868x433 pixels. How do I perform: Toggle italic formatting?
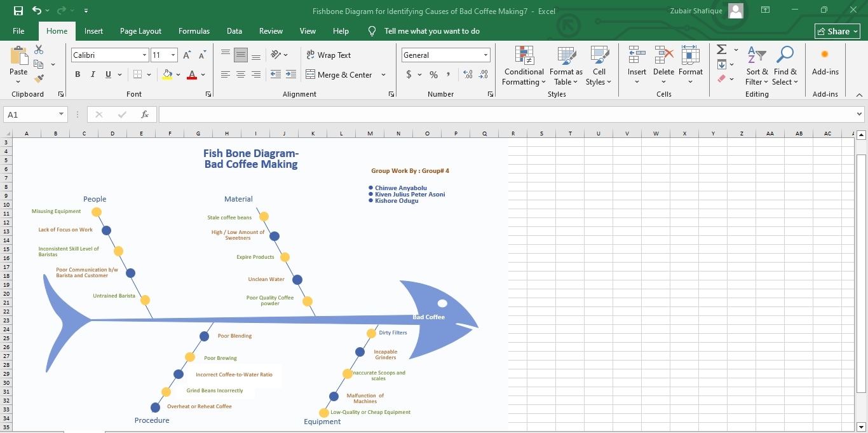tap(92, 74)
